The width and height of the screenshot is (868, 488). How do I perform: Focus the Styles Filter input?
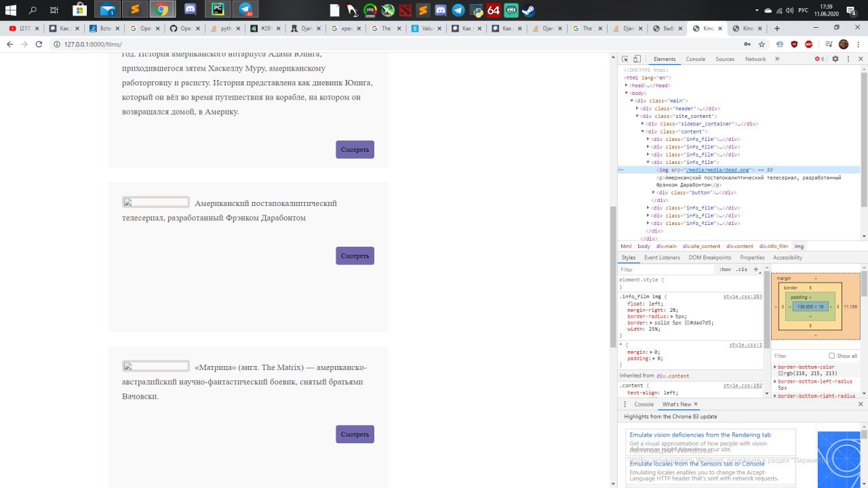(667, 269)
